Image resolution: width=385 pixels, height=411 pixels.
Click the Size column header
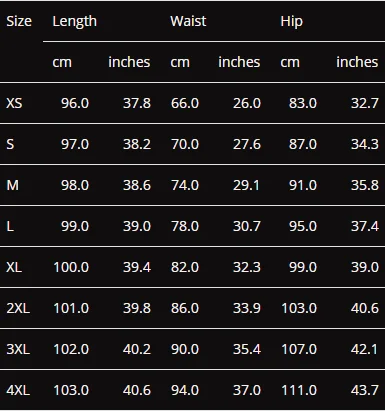coord(19,21)
